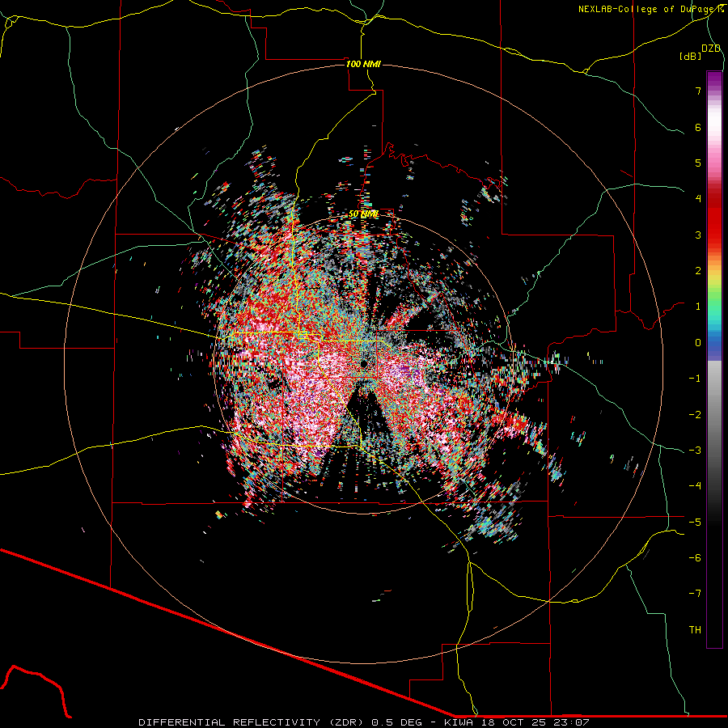Select the 3 label on the color scale
The image size is (728, 728).
tap(698, 235)
